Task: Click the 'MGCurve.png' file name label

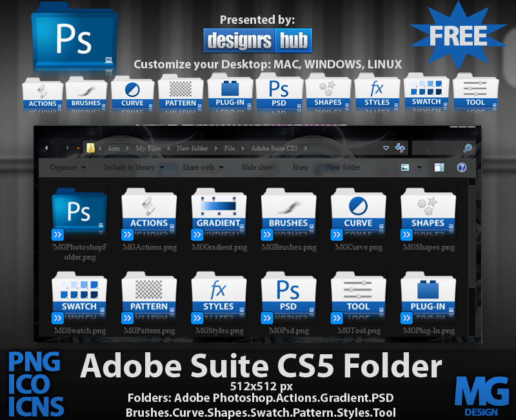Action: (x=359, y=247)
